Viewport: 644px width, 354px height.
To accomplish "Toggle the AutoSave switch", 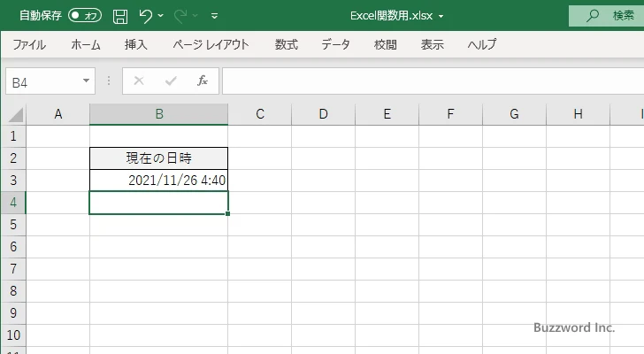I will (85, 16).
